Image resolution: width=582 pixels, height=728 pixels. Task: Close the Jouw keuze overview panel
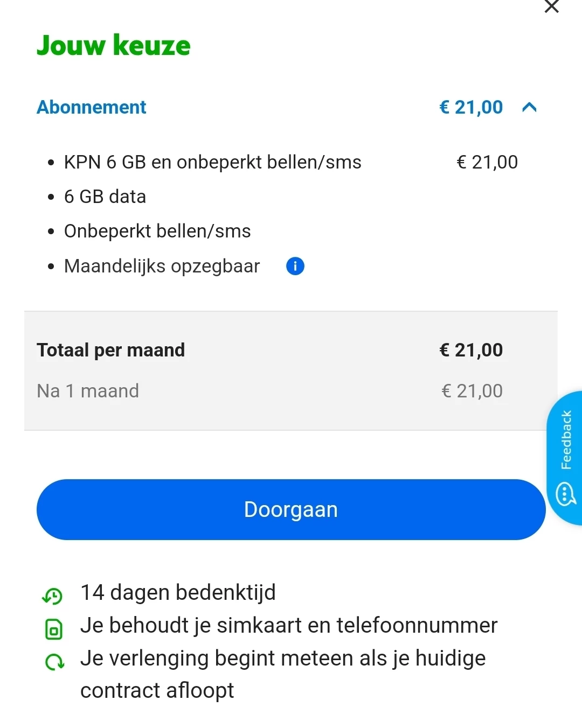tap(551, 6)
